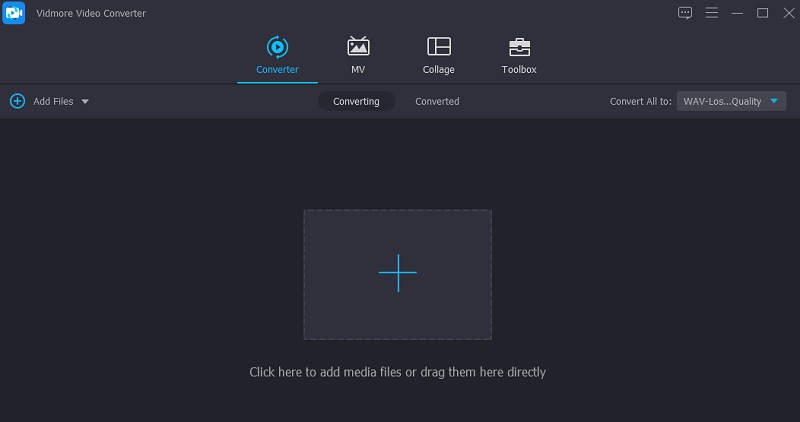Click the Add Files text button
800x422 pixels.
click(53, 101)
